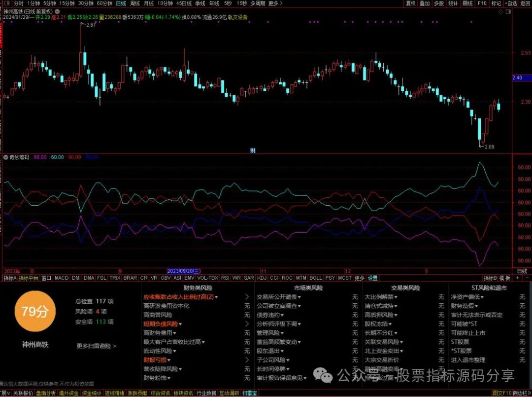532x397 pixels.
Task: Click the 日线 label at axis right end
Action: (522, 271)
